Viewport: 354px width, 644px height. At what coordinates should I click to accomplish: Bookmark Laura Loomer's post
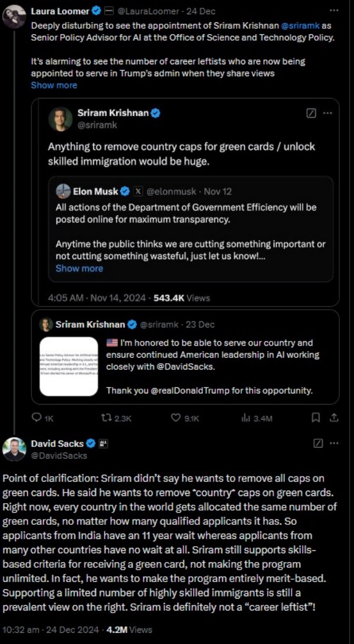coord(316,418)
